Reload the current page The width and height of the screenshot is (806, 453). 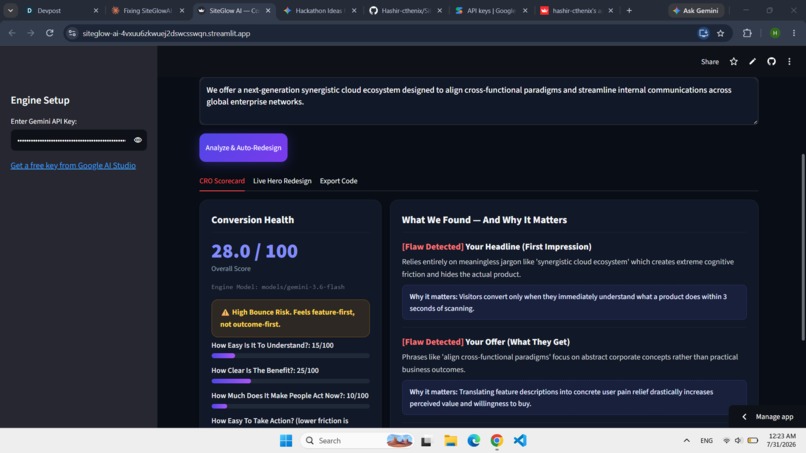click(49, 33)
